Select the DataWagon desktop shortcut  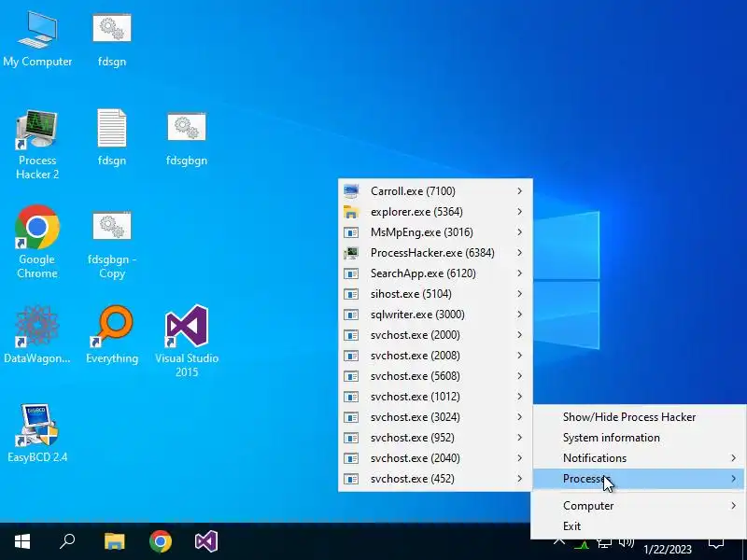point(37,334)
